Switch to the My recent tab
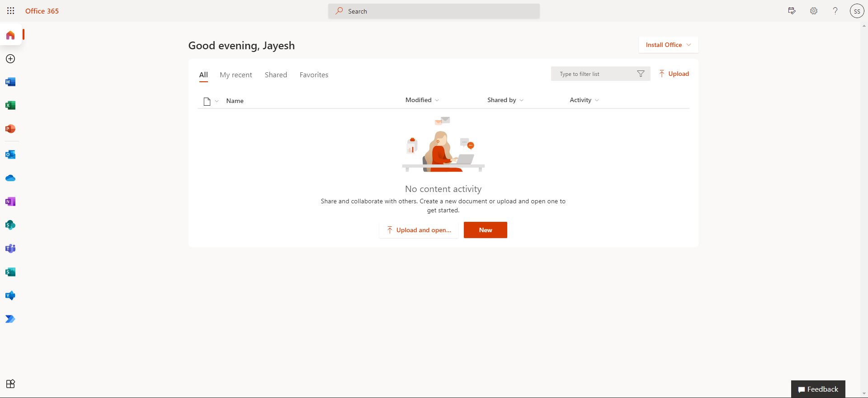868x398 pixels. pos(236,75)
